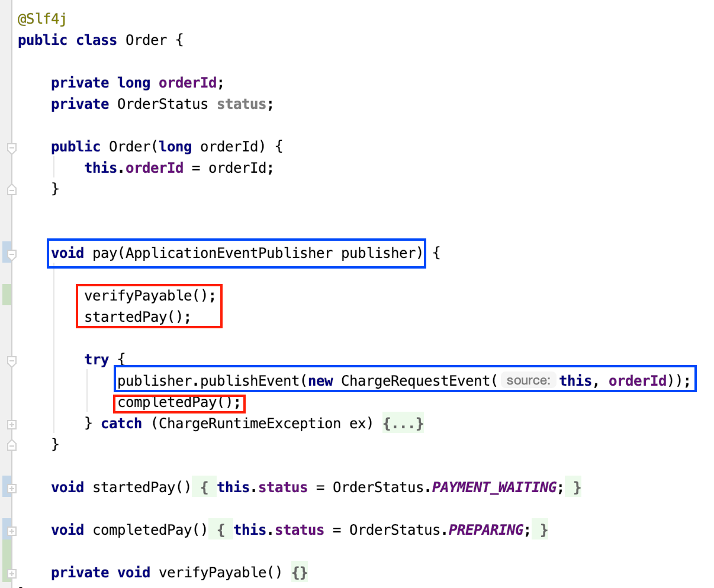Collapse the try block fold marker

point(11,360)
